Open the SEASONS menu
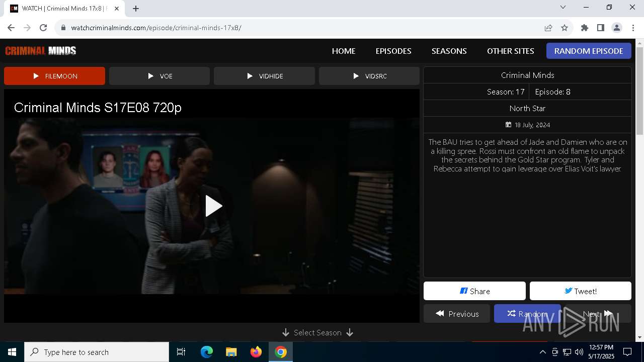This screenshot has height=362, width=644. click(x=449, y=51)
